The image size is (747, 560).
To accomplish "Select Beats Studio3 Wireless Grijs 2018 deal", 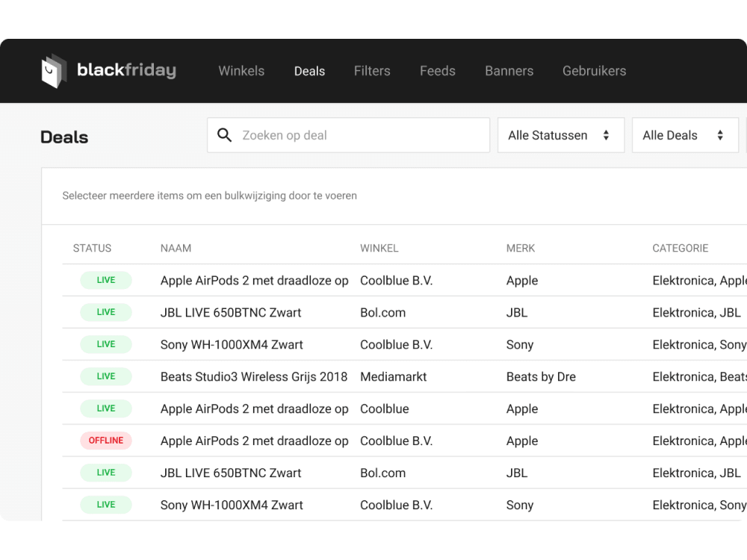I will click(x=254, y=376).
